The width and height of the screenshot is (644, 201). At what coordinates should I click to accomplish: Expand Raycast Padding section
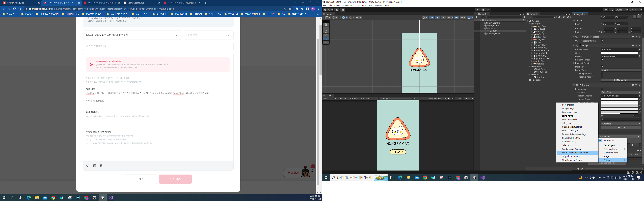(x=574, y=63)
